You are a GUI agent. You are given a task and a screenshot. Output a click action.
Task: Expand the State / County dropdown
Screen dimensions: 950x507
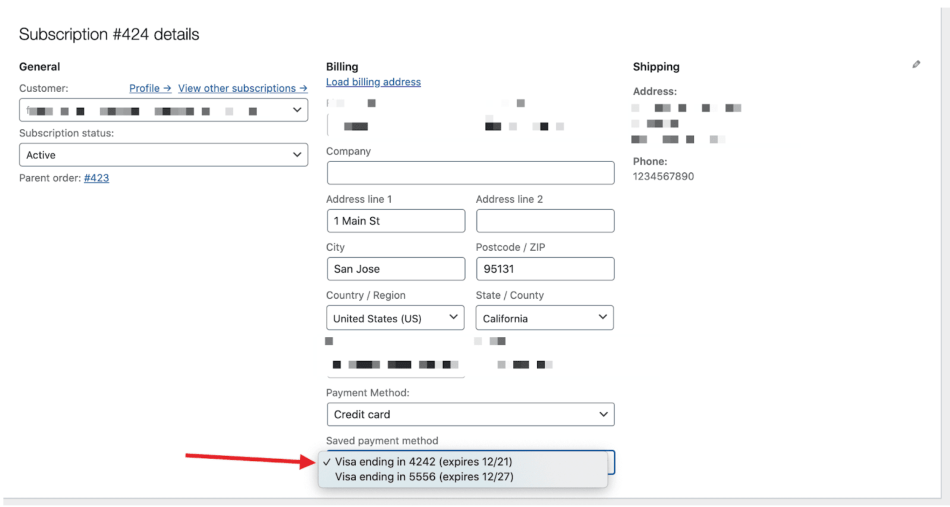(x=545, y=318)
